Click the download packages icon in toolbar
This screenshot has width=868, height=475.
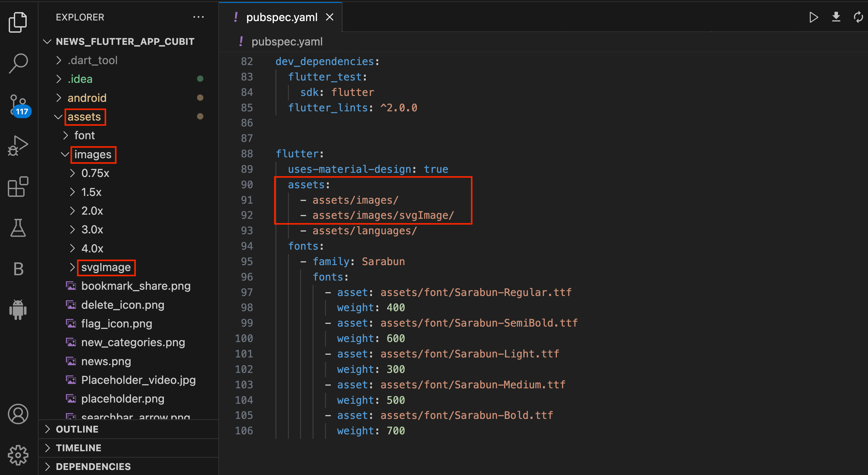point(836,17)
